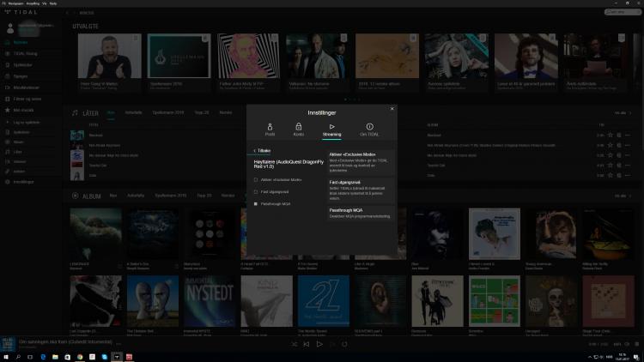
Task: Go back with the Tilbake link
Action: [262, 151]
